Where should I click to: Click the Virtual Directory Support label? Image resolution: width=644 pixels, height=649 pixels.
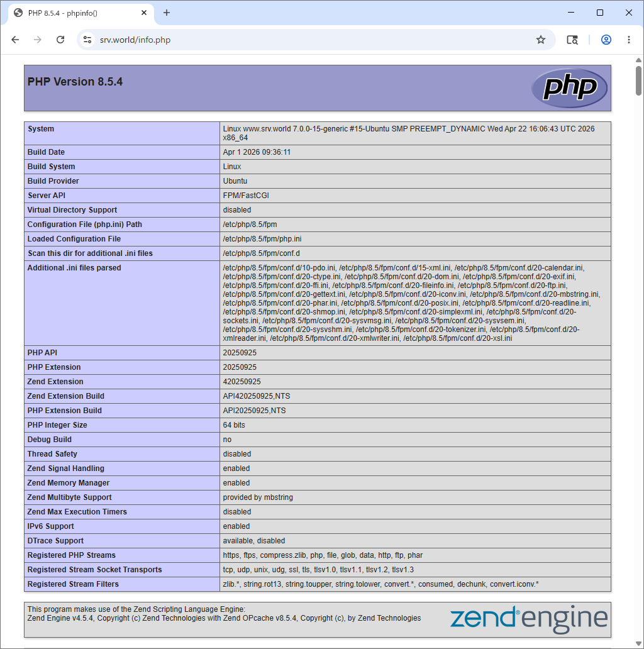[x=72, y=210]
